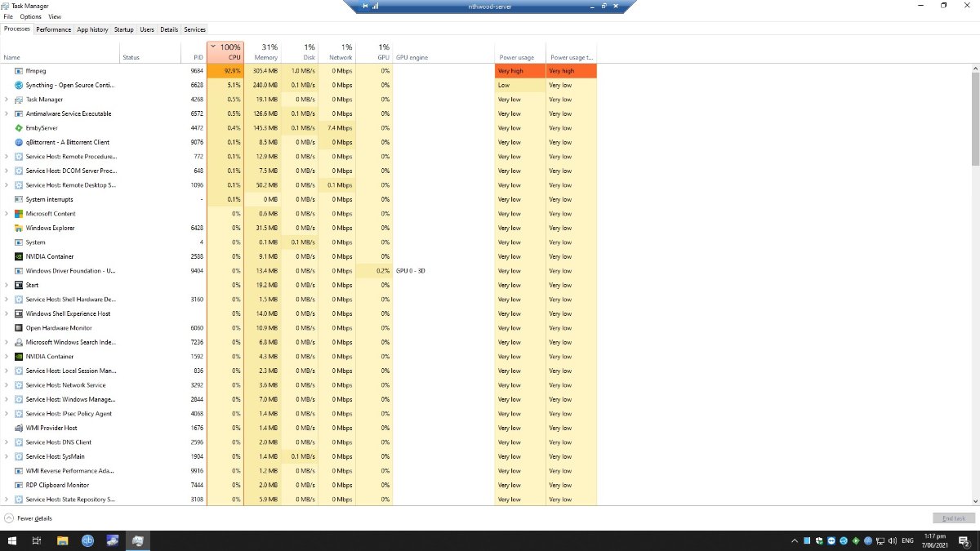Image resolution: width=980 pixels, height=551 pixels.
Task: Open the View menu
Action: [x=55, y=16]
